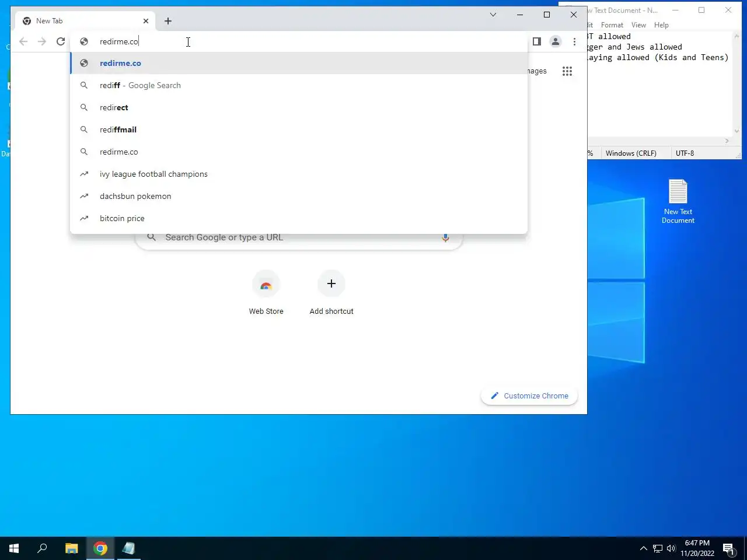Click the Chrome back arrow button
The image size is (747, 560).
pos(23,41)
